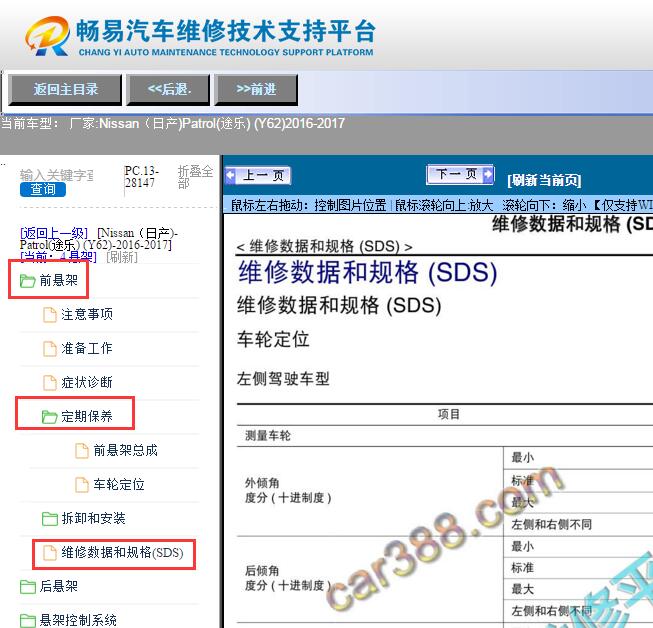This screenshot has height=628, width=653.
Task: Expand the 后悬架 folder icon
Action: click(27, 587)
